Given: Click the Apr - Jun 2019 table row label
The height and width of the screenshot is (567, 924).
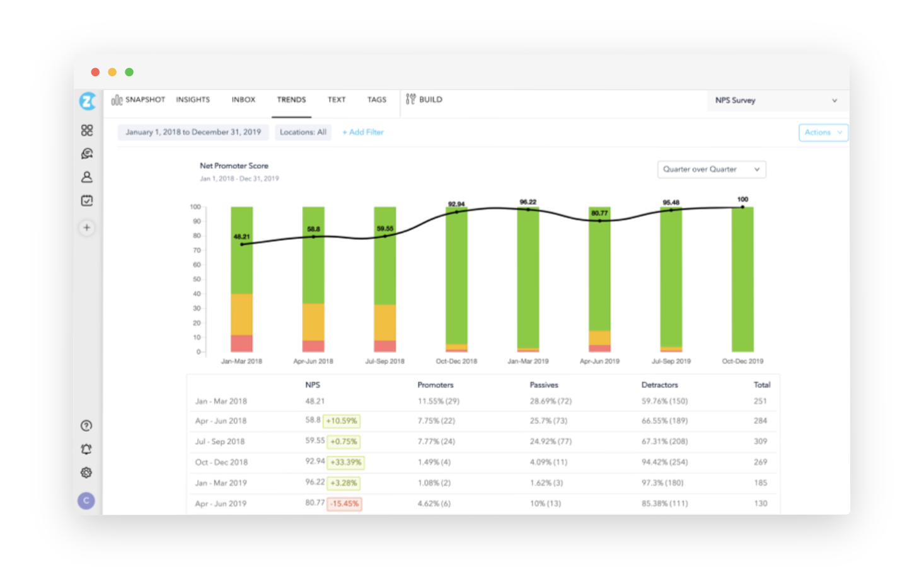Looking at the screenshot, I should coord(221,504).
